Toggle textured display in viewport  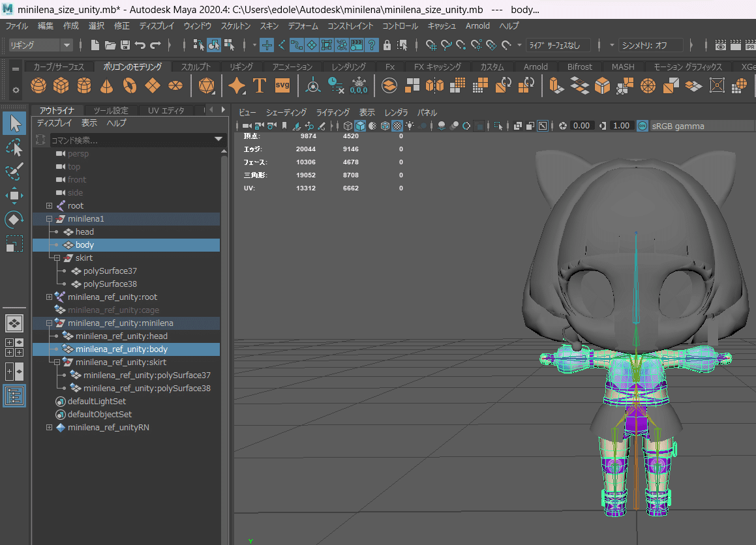tap(397, 126)
